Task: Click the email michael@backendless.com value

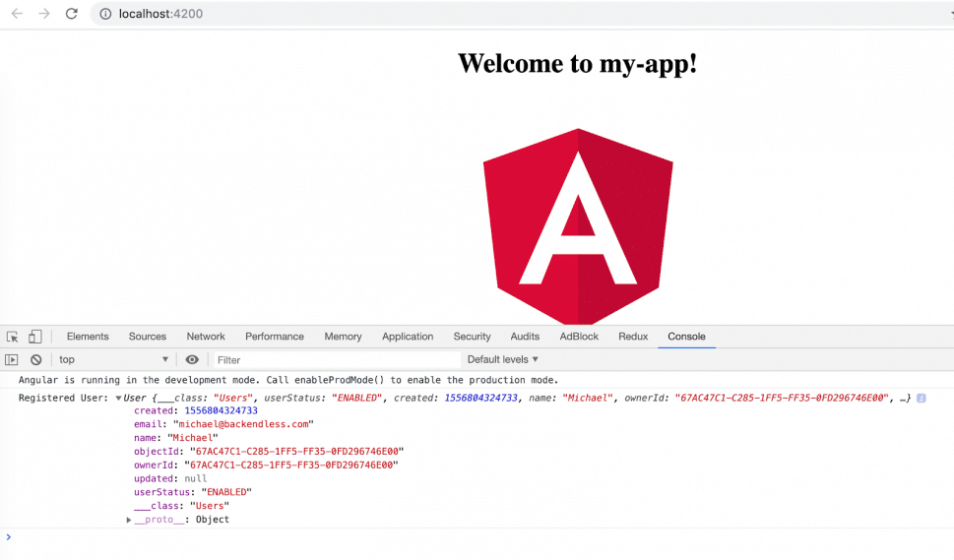Action: pyautogui.click(x=243, y=424)
